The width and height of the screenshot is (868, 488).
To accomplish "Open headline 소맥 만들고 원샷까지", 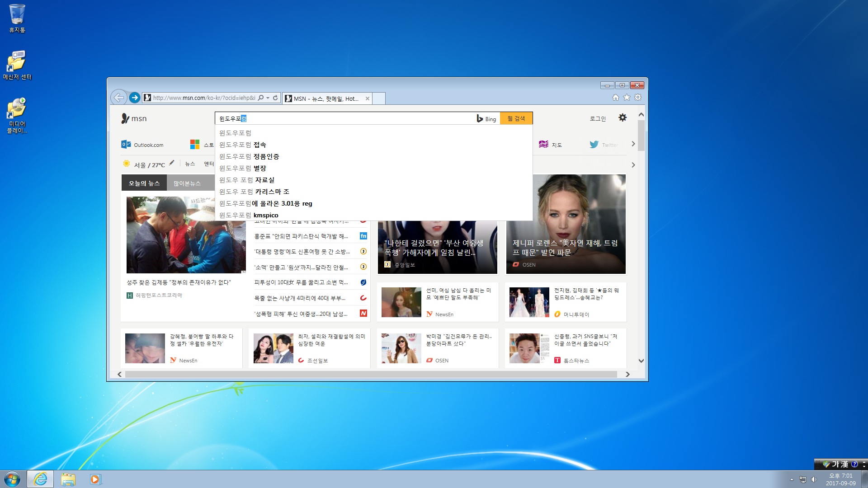I will (x=301, y=267).
